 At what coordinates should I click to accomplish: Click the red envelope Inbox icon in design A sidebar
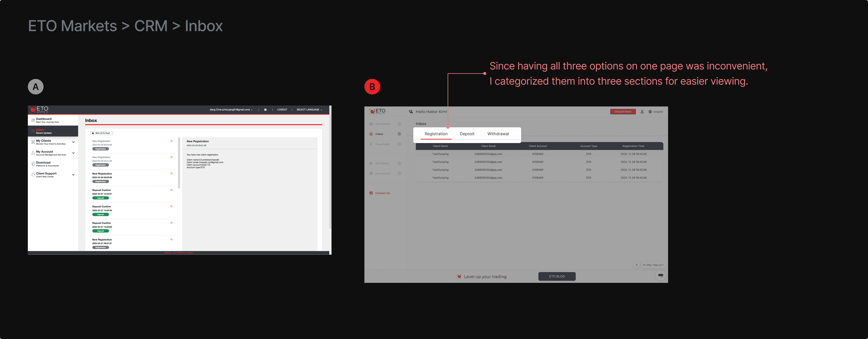click(x=33, y=131)
